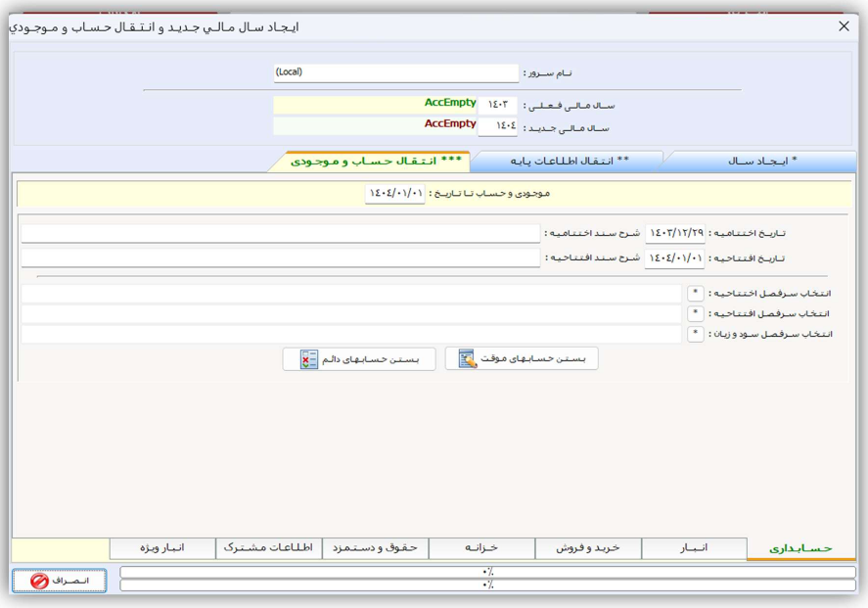Click بستن حسابهای دائم button
Image resolution: width=868 pixels, height=608 pixels.
359,359
